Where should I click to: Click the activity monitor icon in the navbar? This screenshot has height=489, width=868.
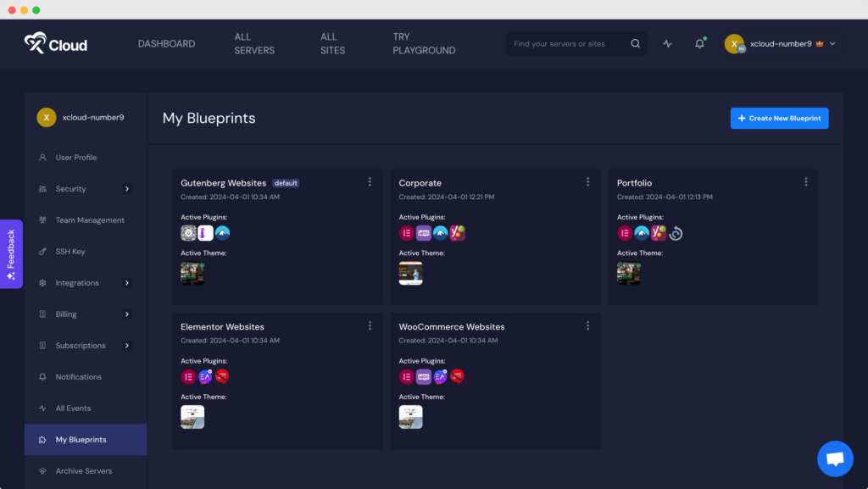(666, 43)
